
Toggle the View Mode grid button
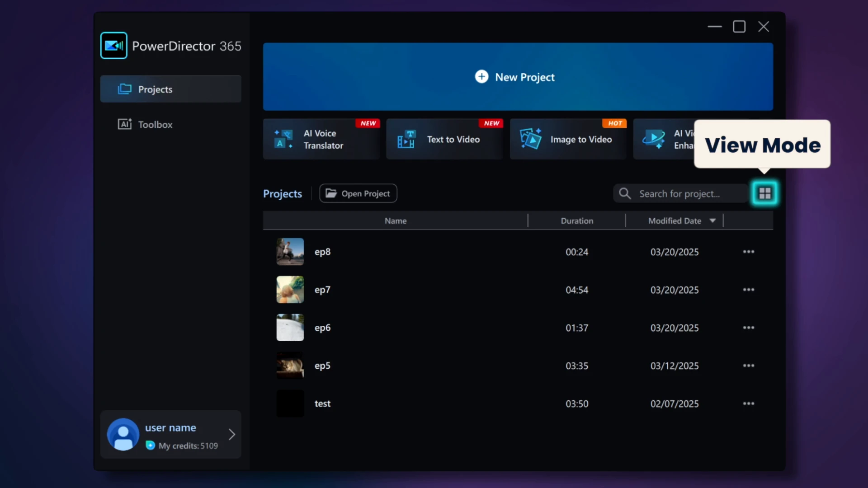click(x=765, y=193)
